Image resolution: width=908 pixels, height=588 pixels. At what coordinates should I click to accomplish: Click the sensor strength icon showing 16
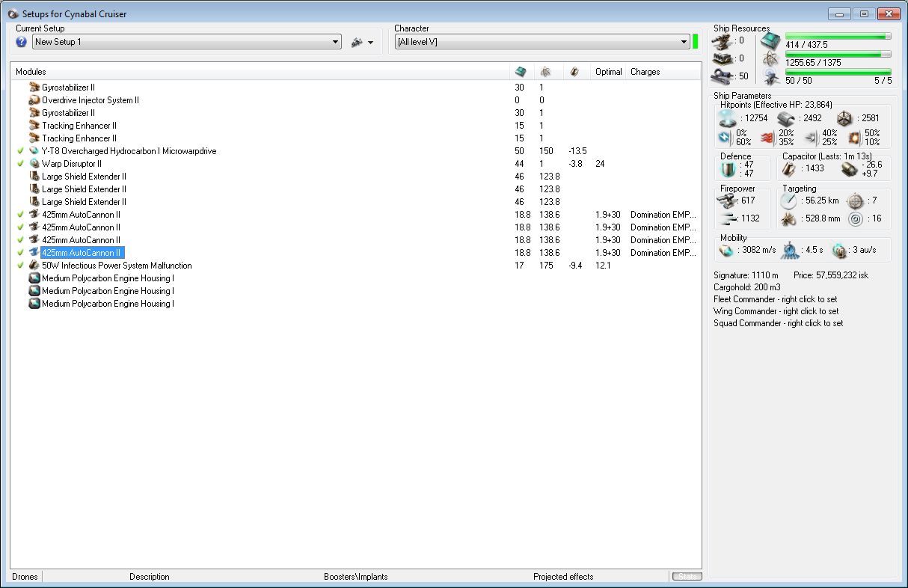coord(854,219)
